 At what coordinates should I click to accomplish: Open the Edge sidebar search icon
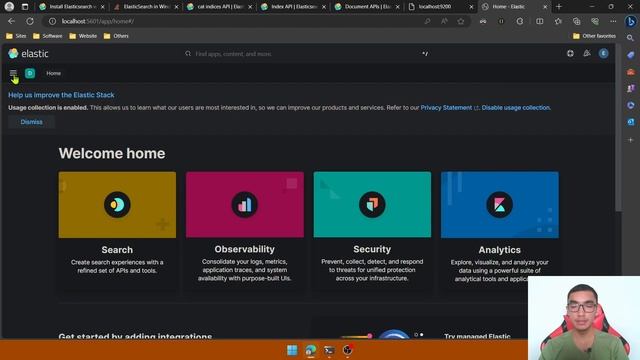(x=631, y=38)
